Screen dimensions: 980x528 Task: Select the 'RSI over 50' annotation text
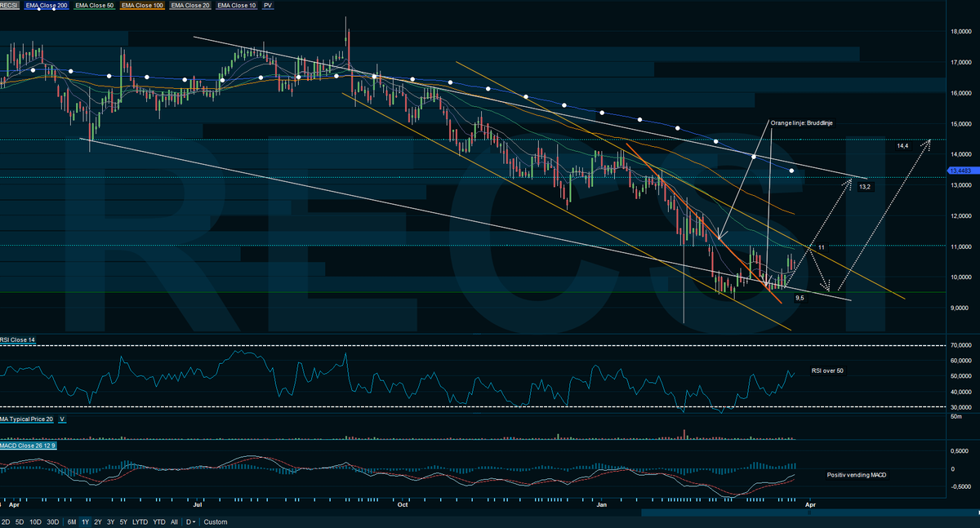click(827, 370)
